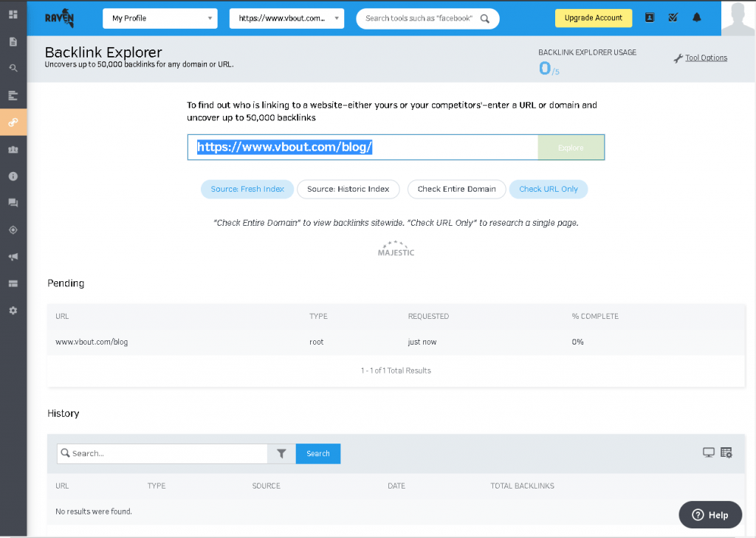Open the info circle icon in sidebar
This screenshot has width=756, height=538.
click(13, 176)
